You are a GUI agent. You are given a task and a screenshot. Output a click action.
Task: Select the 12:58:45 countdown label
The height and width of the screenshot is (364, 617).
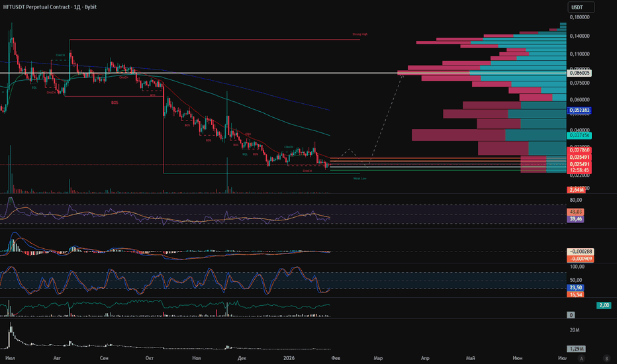coord(579,170)
